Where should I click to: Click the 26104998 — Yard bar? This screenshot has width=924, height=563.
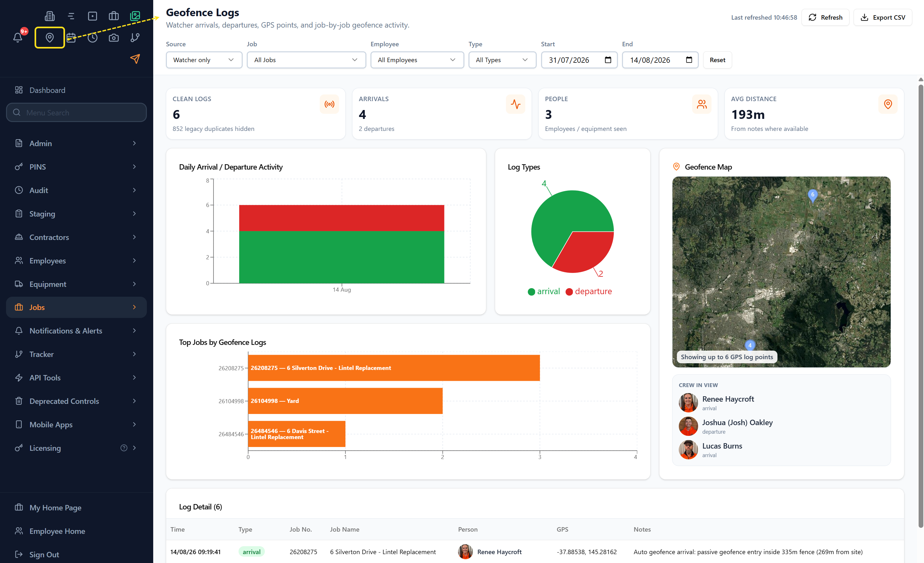[x=345, y=401]
